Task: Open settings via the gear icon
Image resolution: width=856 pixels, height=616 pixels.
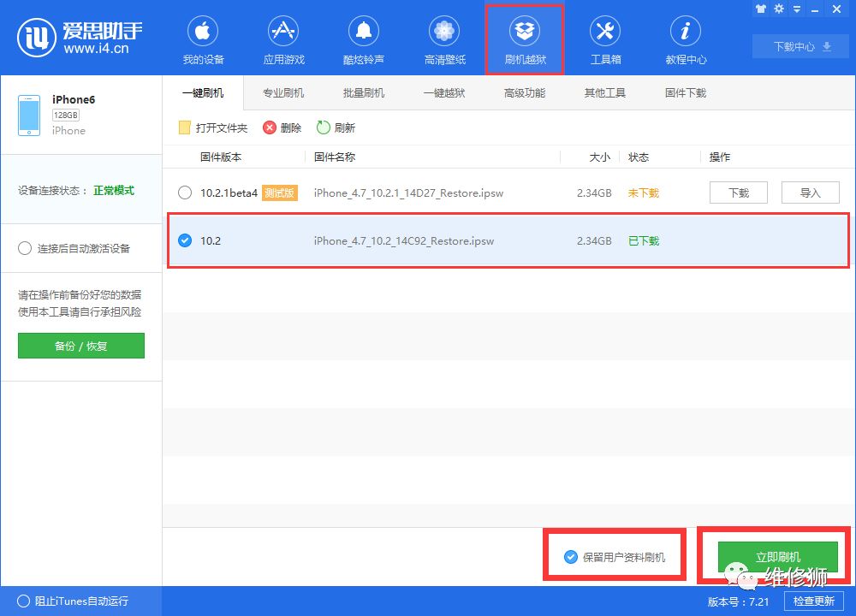Action: (777, 9)
